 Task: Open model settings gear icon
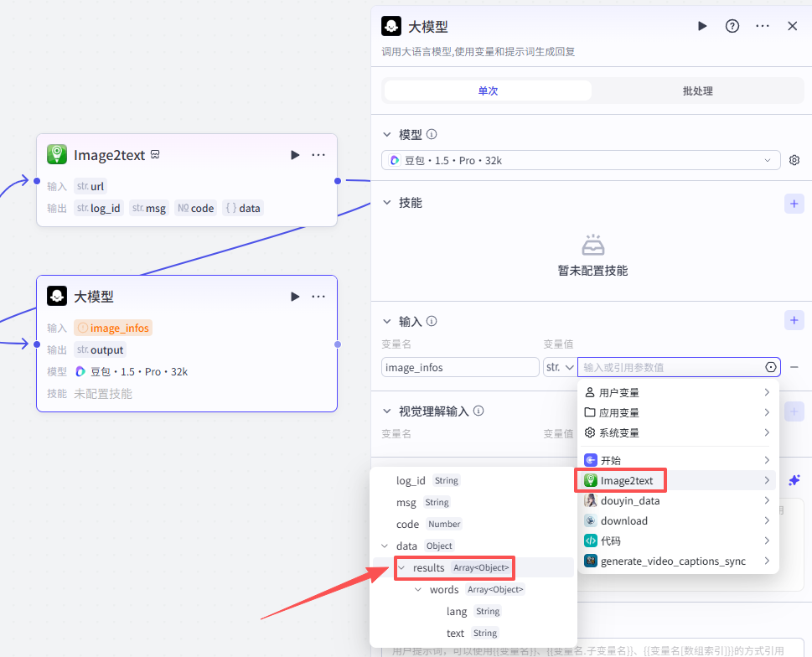pyautogui.click(x=794, y=160)
